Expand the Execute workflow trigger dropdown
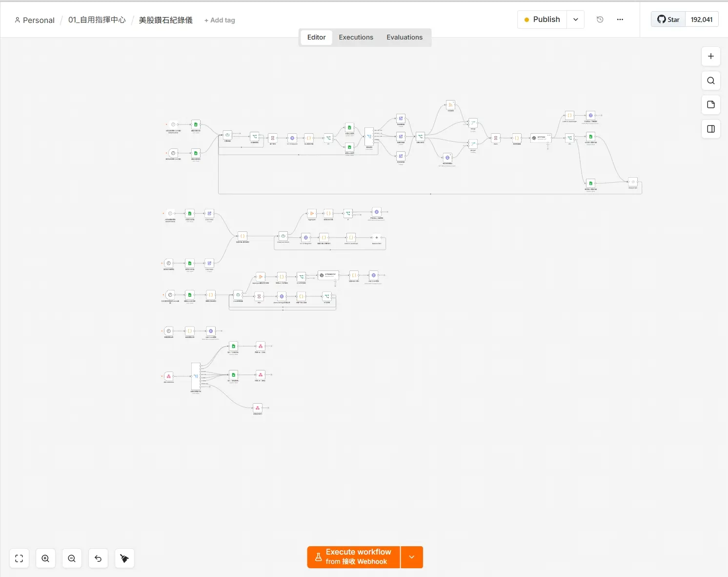 pos(412,557)
